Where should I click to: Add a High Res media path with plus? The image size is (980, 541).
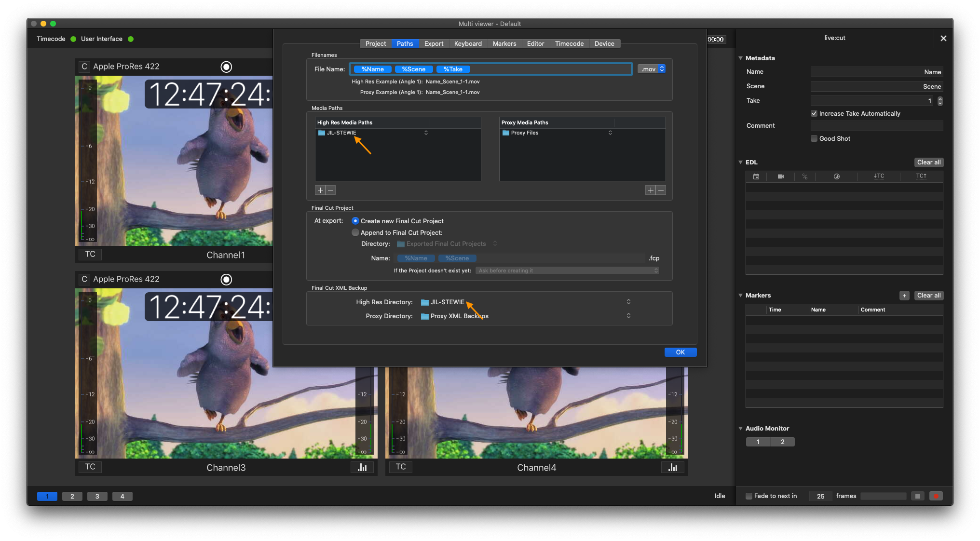320,190
